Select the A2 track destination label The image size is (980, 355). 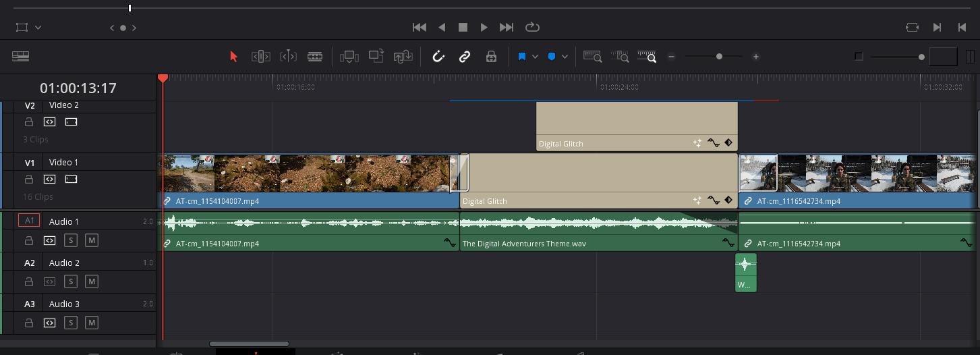click(x=29, y=263)
